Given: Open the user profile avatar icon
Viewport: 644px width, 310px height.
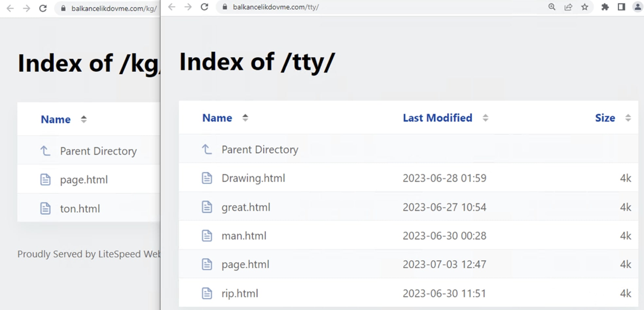Looking at the screenshot, I should click(x=637, y=7).
